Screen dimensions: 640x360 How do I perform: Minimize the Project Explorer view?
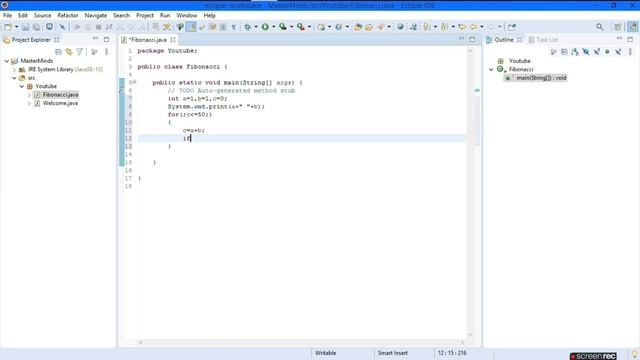click(95, 39)
